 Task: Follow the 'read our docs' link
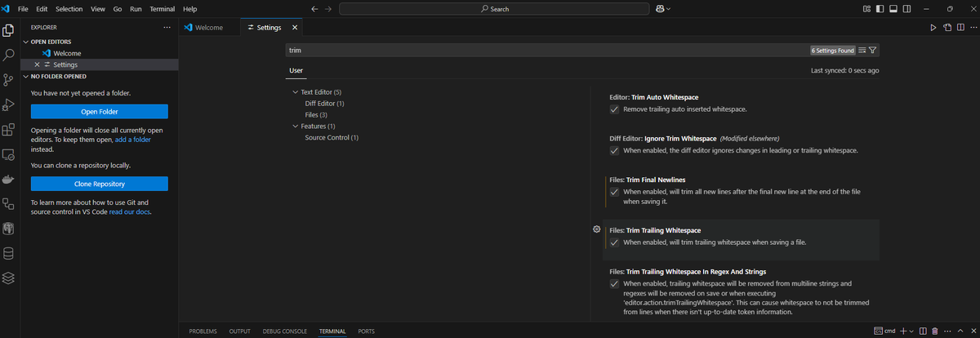pos(130,211)
